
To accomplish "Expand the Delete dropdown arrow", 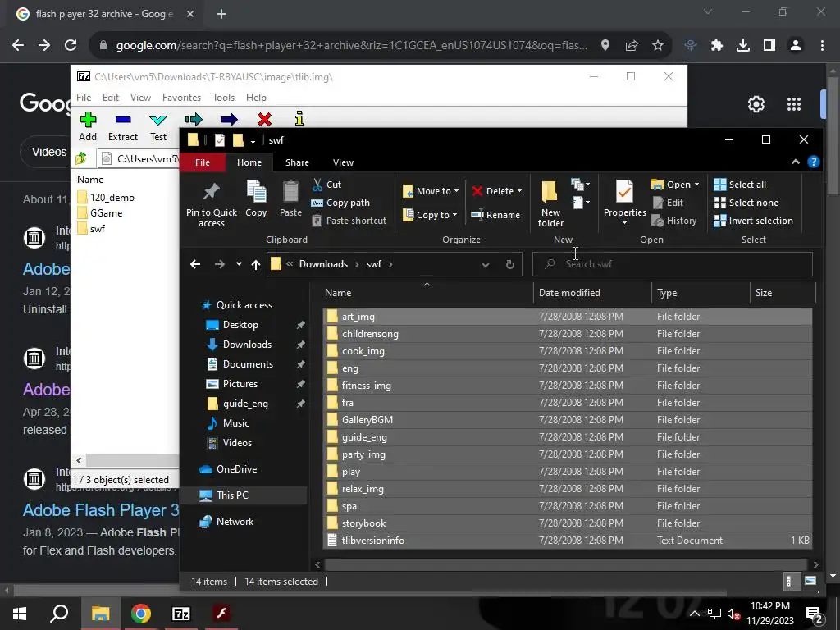I will [519, 191].
